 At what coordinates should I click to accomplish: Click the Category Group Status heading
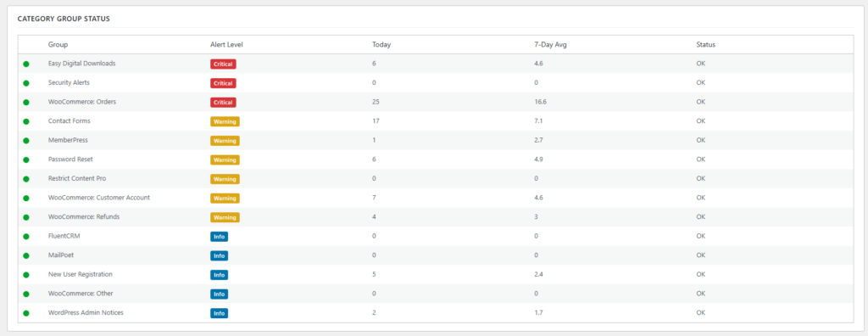tap(64, 19)
